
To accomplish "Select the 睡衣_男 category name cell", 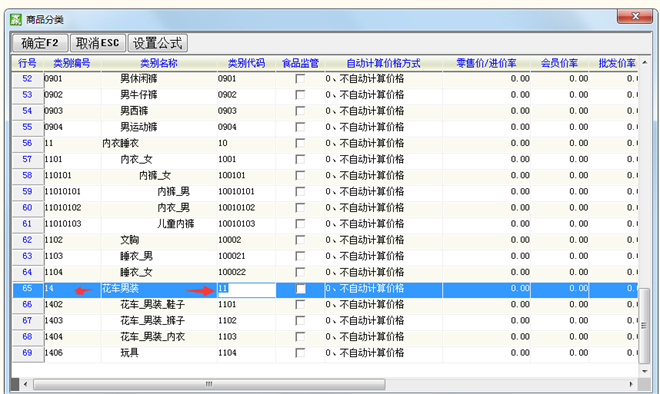I will [x=159, y=256].
